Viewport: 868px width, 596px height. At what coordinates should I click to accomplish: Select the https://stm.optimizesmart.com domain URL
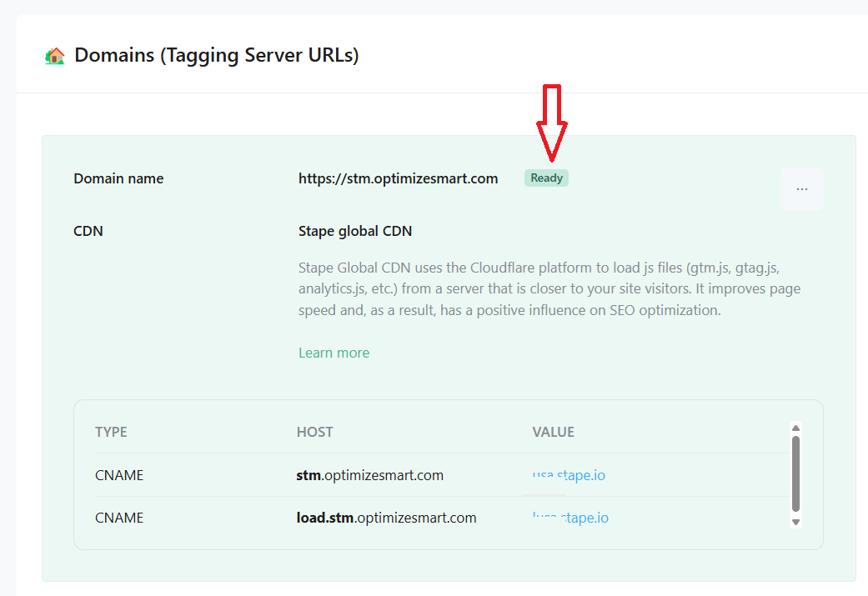click(x=398, y=178)
